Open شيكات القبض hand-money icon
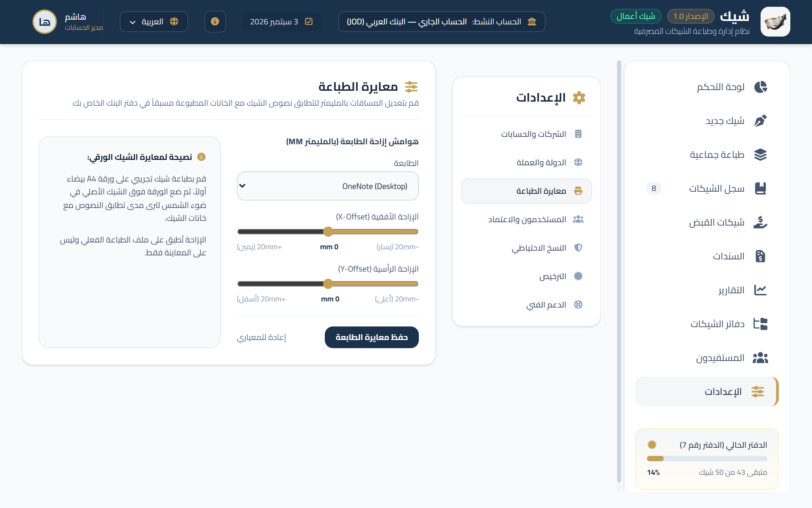This screenshot has height=508, width=812. point(760,223)
